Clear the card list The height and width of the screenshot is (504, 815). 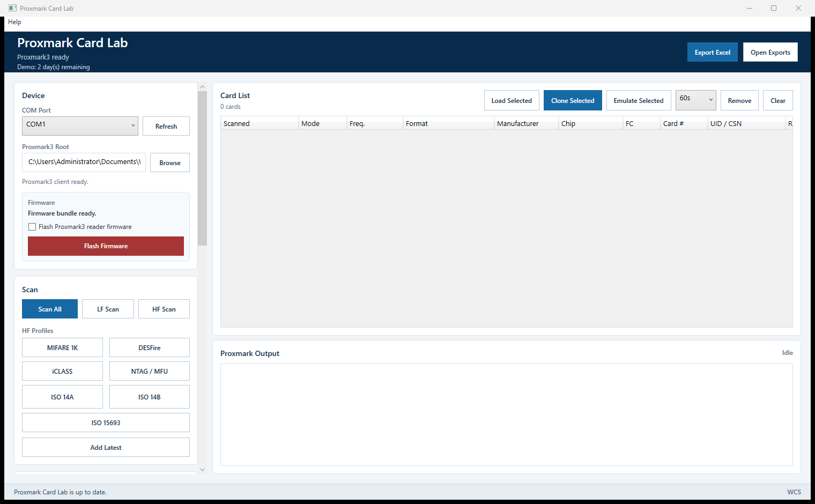(x=778, y=100)
